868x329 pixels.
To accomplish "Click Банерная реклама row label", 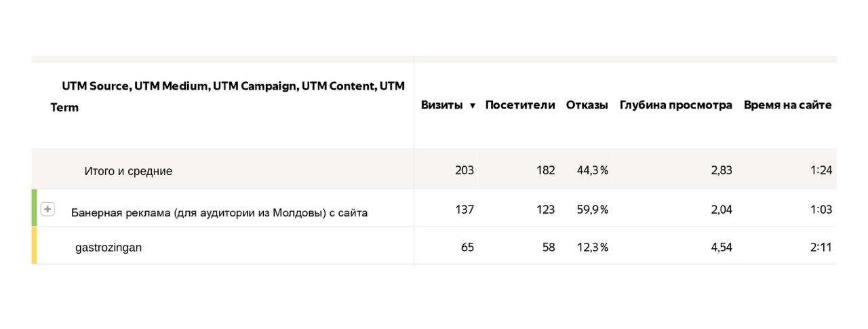I will [219, 213].
